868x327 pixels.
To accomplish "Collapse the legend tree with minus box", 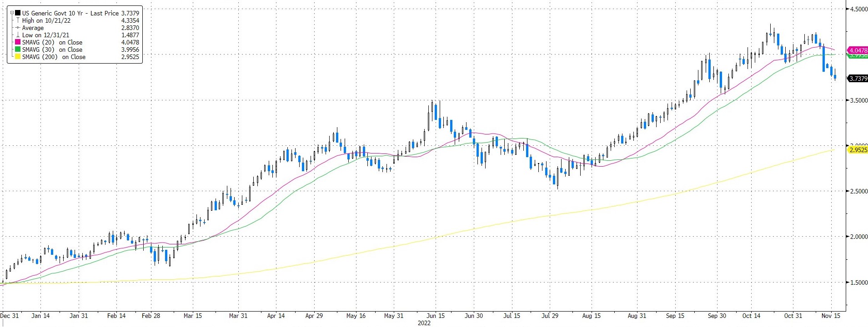I will click(x=12, y=13).
